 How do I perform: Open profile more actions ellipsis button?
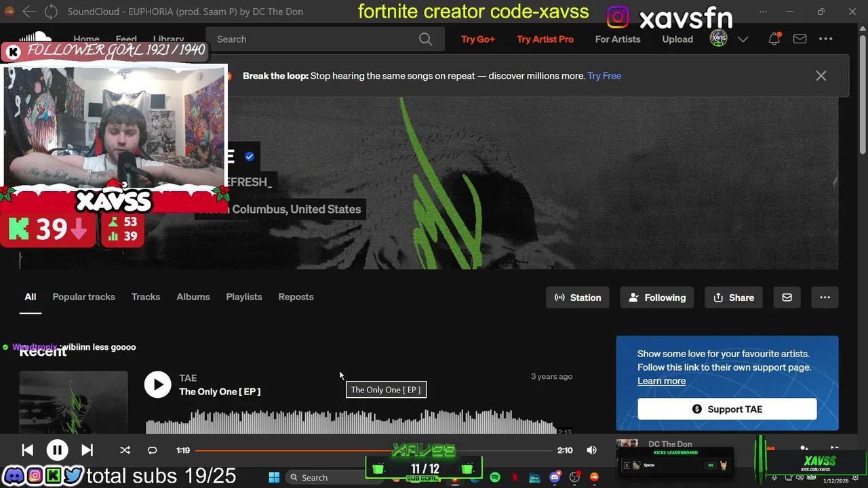click(x=825, y=298)
